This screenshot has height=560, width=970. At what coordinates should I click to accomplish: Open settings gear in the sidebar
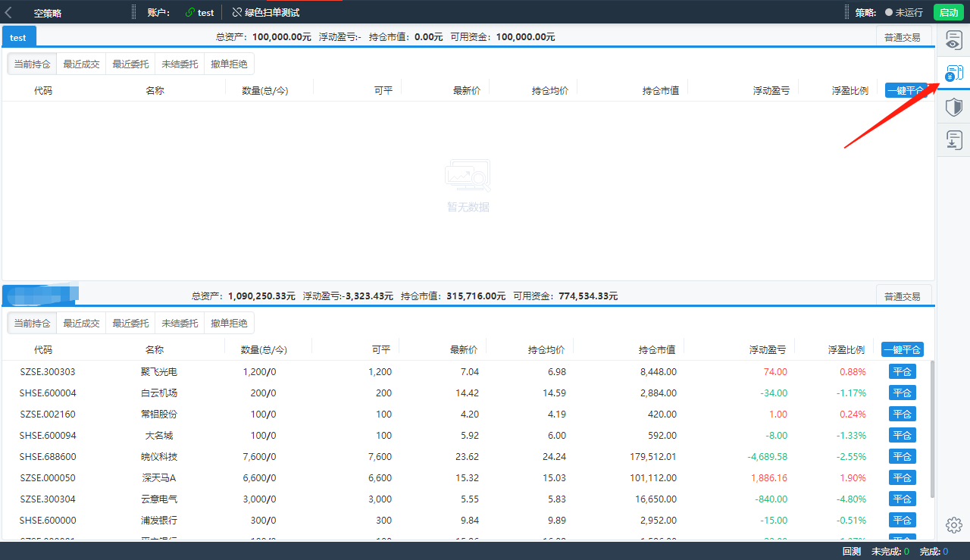[954, 524]
